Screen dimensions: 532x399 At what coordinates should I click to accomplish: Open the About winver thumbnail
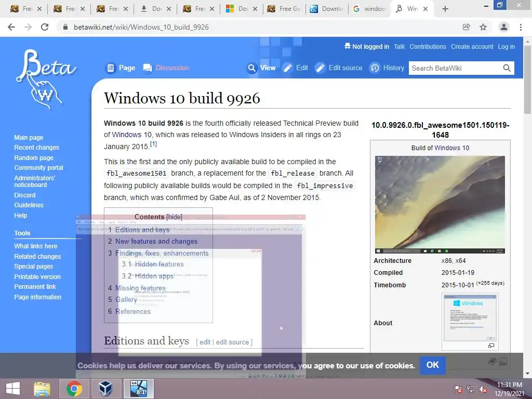click(470, 317)
